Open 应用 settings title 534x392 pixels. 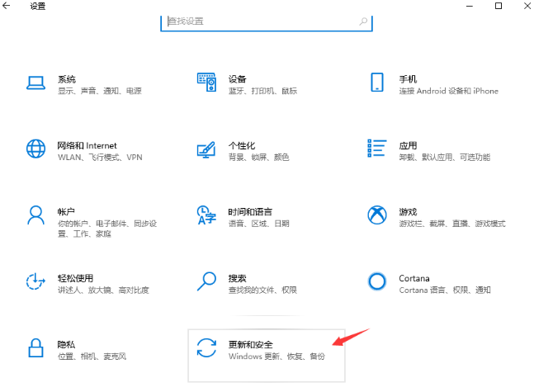tap(408, 146)
